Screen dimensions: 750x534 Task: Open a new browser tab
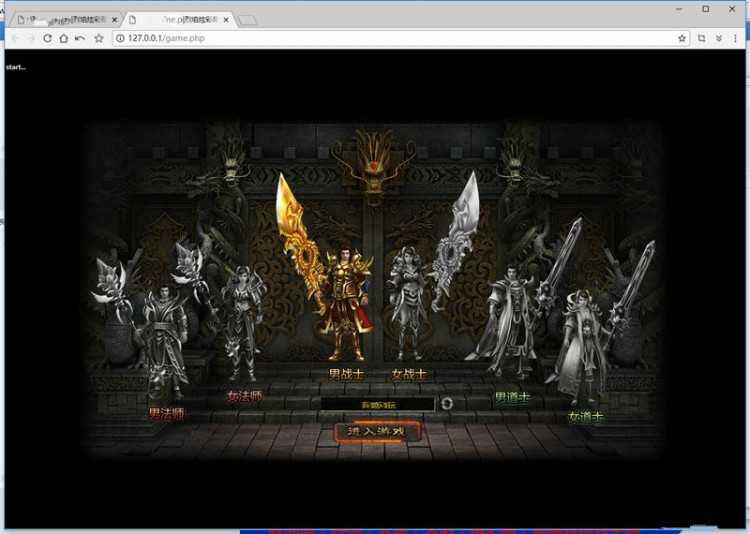coord(248,20)
